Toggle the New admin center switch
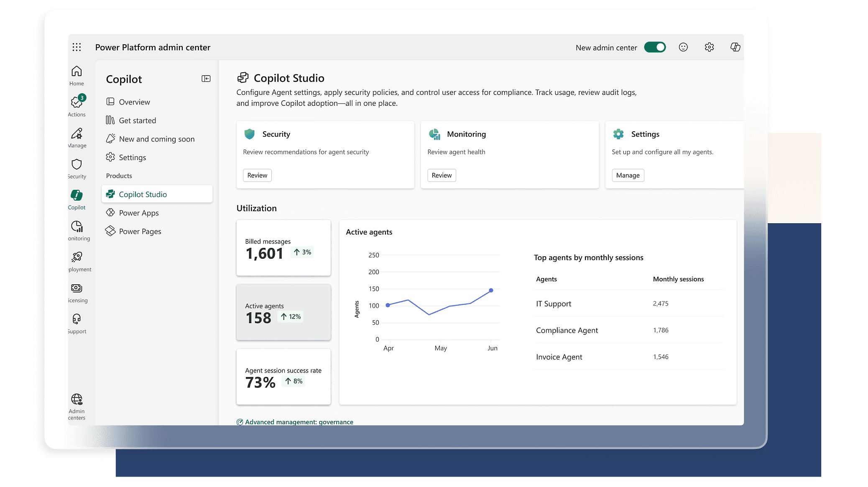The width and height of the screenshot is (868, 487). point(655,47)
